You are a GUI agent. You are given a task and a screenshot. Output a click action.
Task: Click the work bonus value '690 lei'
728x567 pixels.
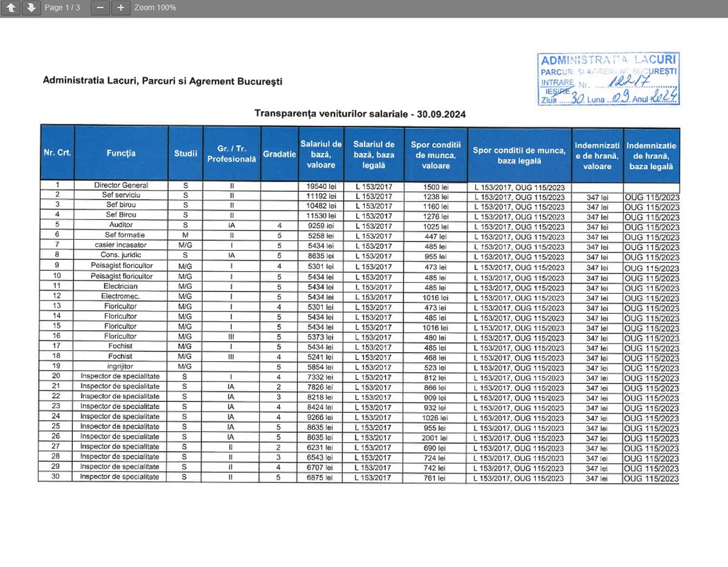click(436, 448)
